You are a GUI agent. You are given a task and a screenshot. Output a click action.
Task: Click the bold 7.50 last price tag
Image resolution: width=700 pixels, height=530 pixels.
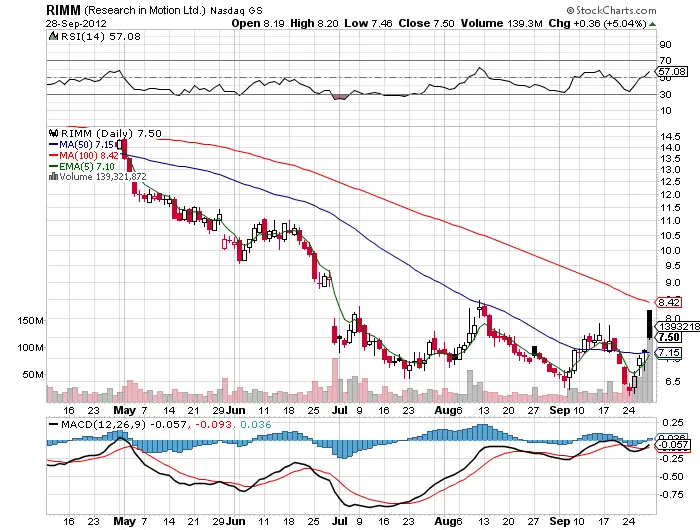pos(669,338)
